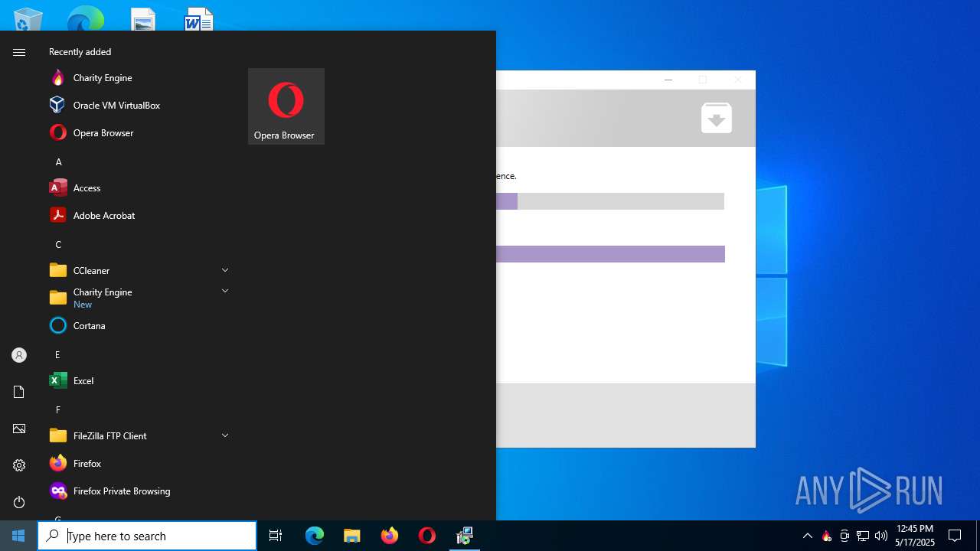This screenshot has width=980, height=551.
Task: Open Documents from Start sidebar
Action: click(19, 392)
